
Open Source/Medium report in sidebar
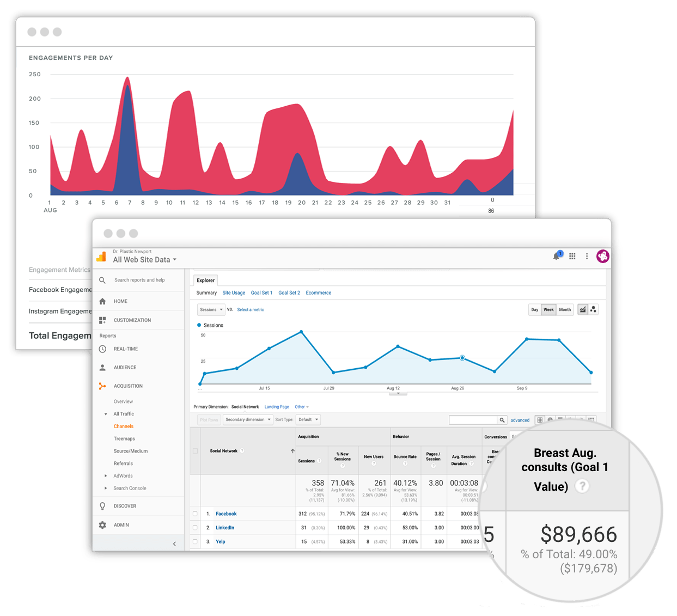tap(131, 451)
